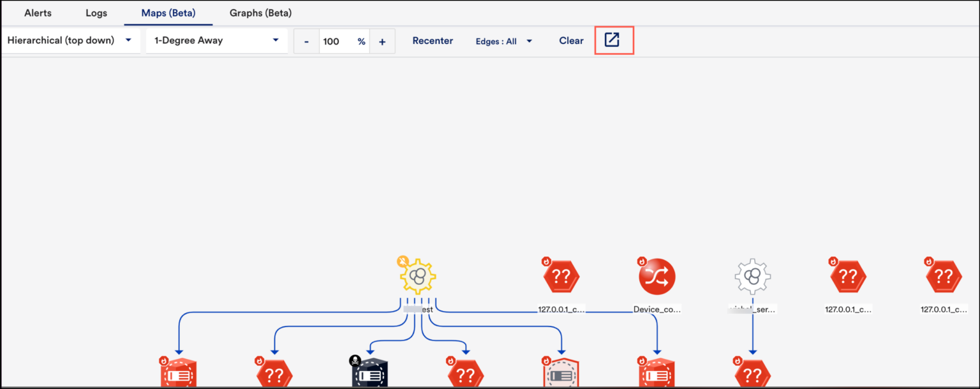This screenshot has height=389, width=980.
Task: Open the Alerts tab
Action: (x=38, y=13)
